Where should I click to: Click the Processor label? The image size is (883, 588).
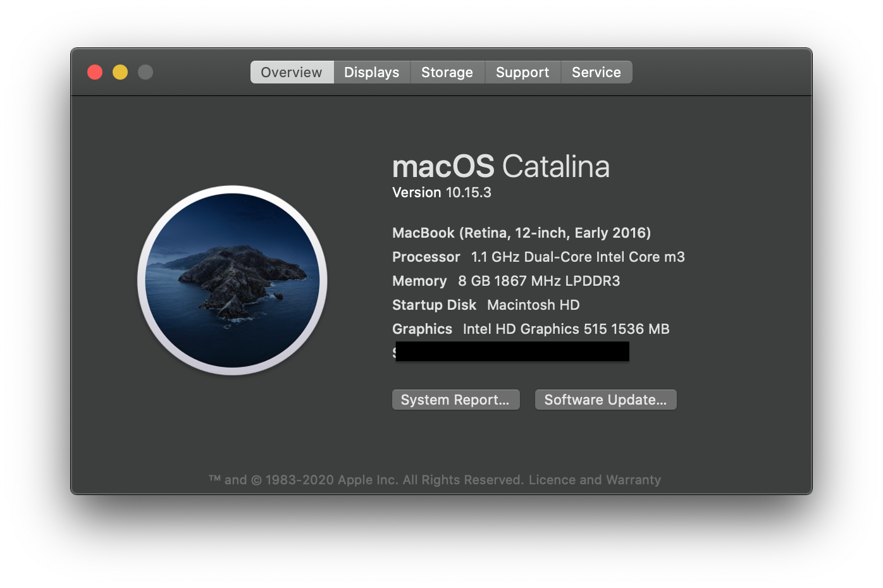coord(426,257)
